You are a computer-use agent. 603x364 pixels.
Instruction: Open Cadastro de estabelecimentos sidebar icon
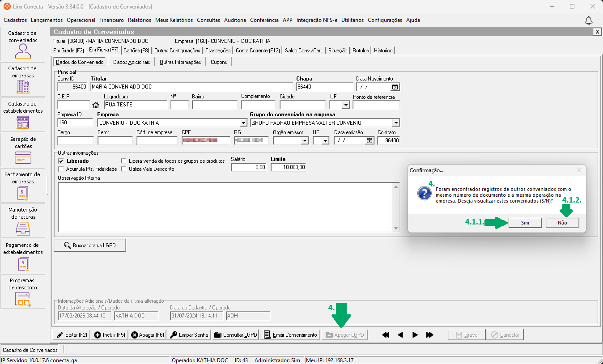[23, 114]
